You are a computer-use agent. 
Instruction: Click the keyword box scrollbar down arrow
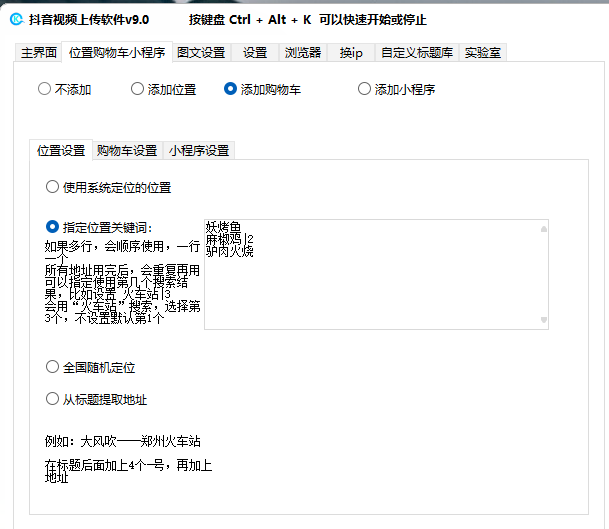(544, 320)
